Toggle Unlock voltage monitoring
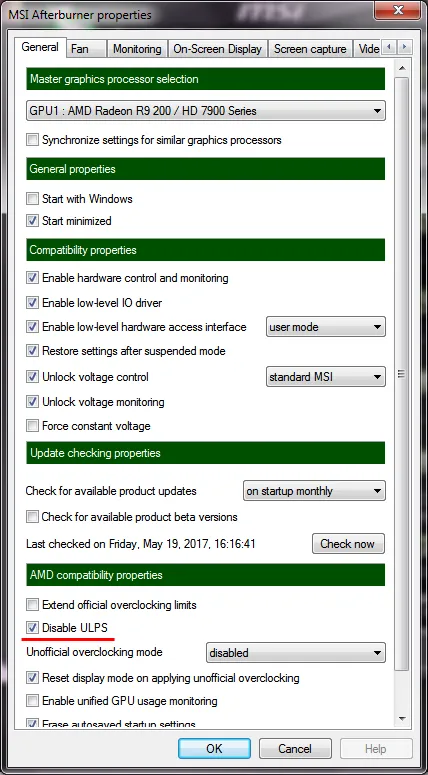Screen dimensions: 428x775 pyautogui.click(x=32, y=402)
